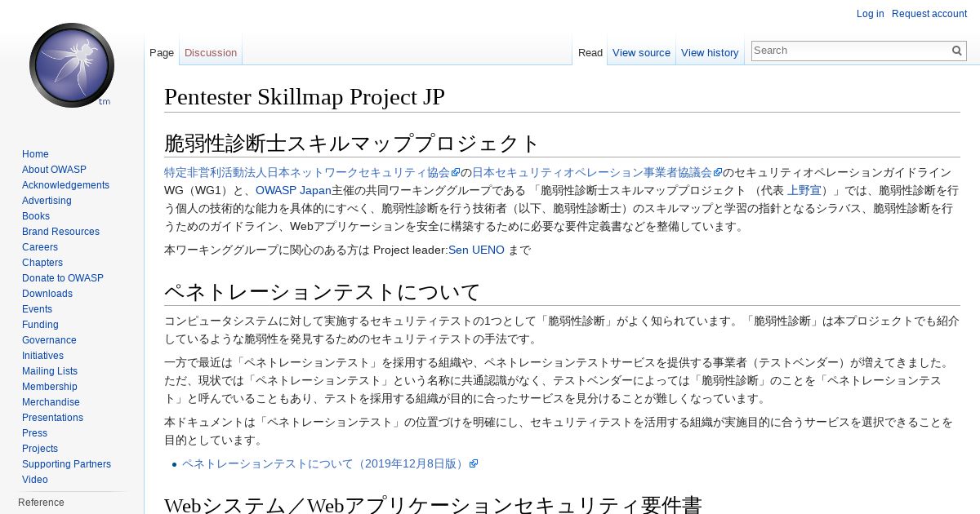Open Video sidebar link
980x514 pixels.
click(35, 480)
